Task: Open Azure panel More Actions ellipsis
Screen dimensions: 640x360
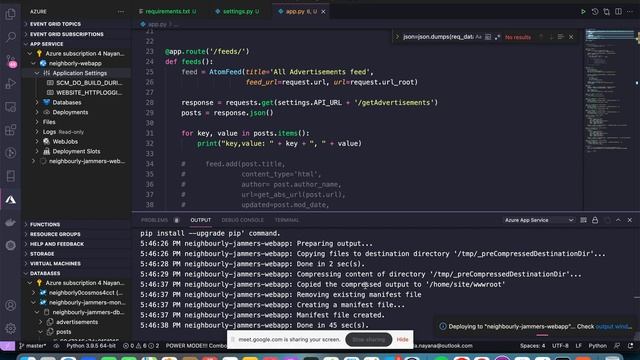Action: click(121, 12)
